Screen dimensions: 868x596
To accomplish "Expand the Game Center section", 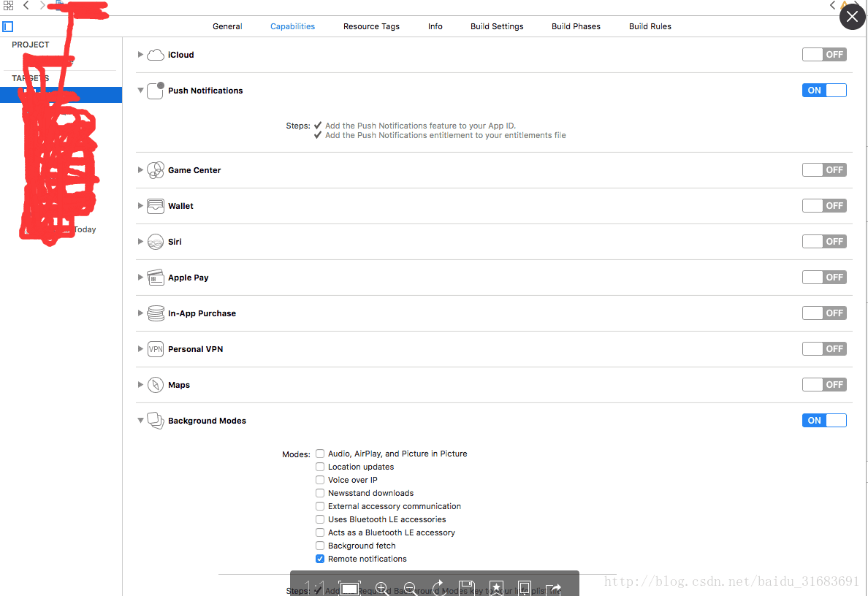I will click(140, 170).
